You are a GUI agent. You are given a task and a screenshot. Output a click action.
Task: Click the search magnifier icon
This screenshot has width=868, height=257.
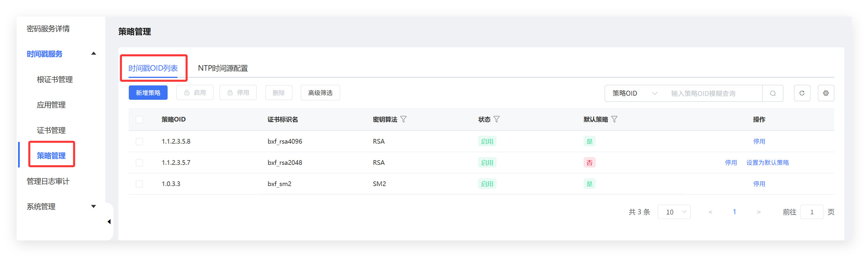(x=773, y=93)
